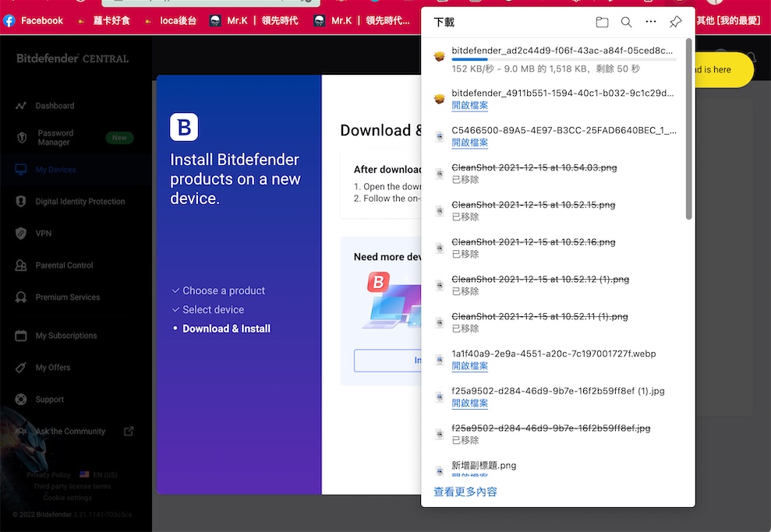Open Digital Identity Protection shield icon
Image resolution: width=771 pixels, height=532 pixels.
[x=20, y=202]
